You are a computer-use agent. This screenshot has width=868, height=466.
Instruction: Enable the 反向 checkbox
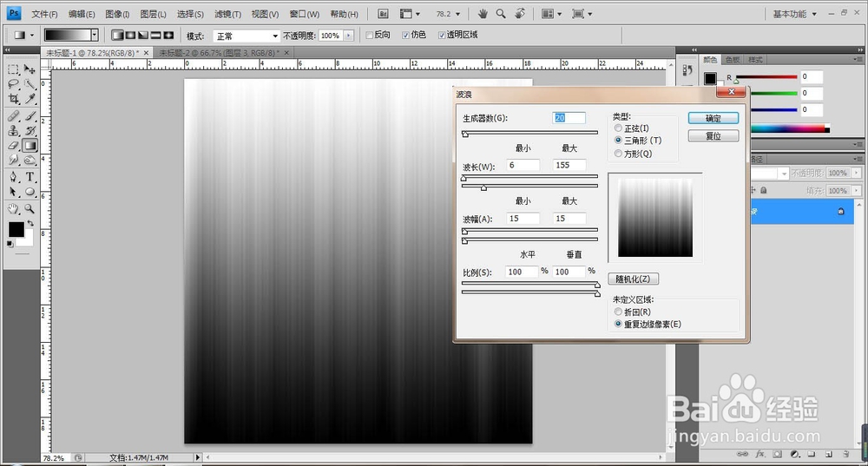point(369,36)
